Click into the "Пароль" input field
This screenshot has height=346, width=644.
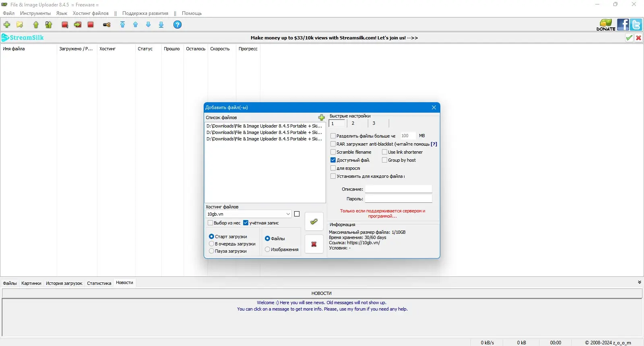coord(398,199)
